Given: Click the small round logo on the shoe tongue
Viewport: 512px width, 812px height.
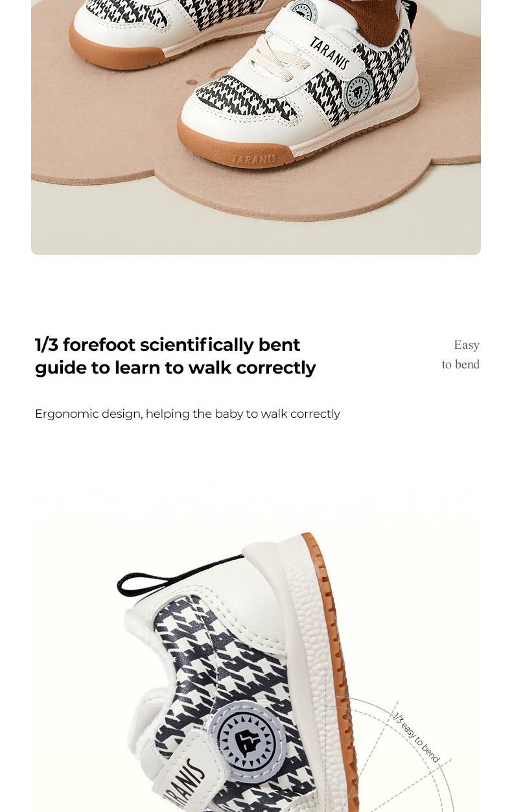Looking at the screenshot, I should 303,11.
